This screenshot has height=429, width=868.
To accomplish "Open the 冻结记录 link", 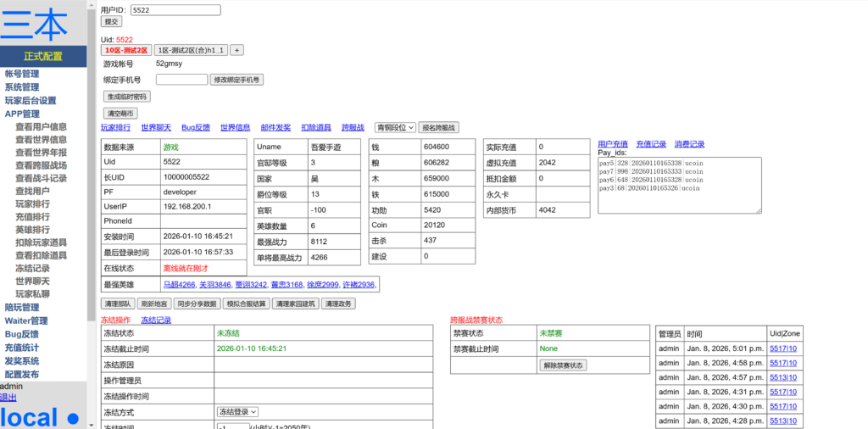I will coord(156,320).
